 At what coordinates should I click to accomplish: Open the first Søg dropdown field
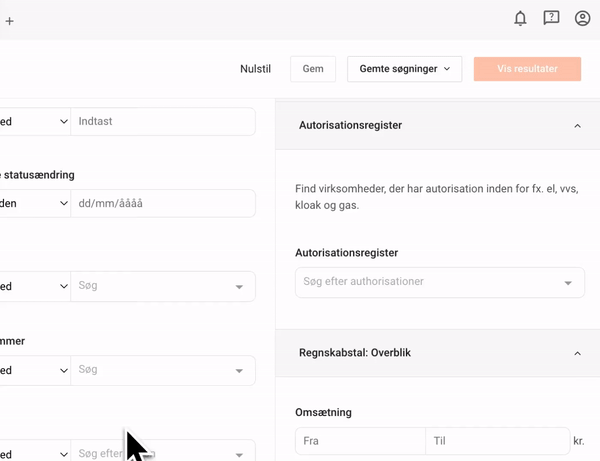(162, 287)
